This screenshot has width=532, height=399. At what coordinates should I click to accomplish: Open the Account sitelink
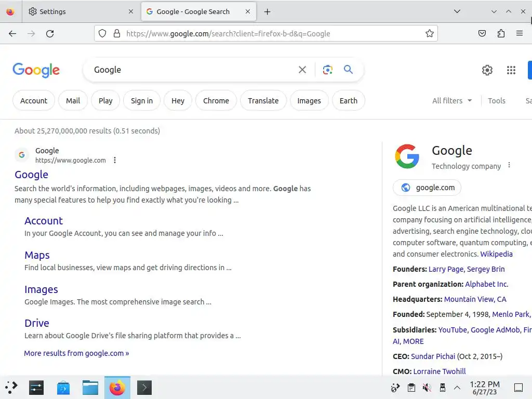point(44,221)
